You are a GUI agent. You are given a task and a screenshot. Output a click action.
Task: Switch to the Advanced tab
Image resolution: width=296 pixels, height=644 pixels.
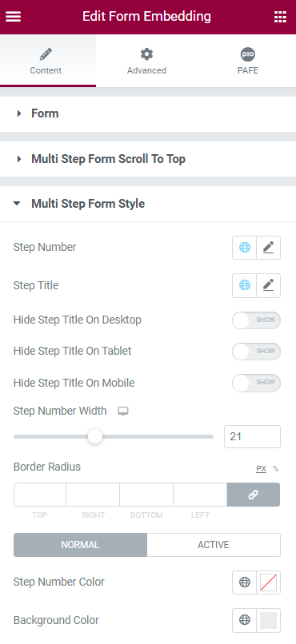click(x=146, y=61)
